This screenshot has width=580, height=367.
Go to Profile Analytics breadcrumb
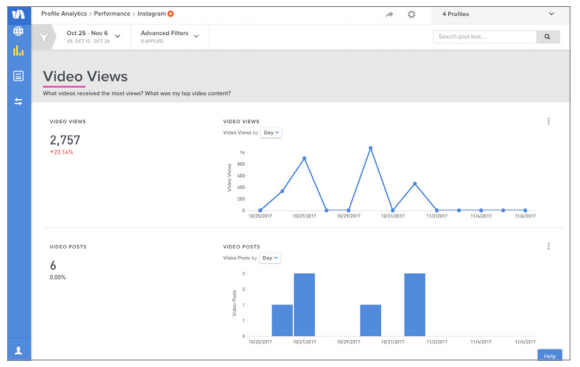(x=64, y=14)
